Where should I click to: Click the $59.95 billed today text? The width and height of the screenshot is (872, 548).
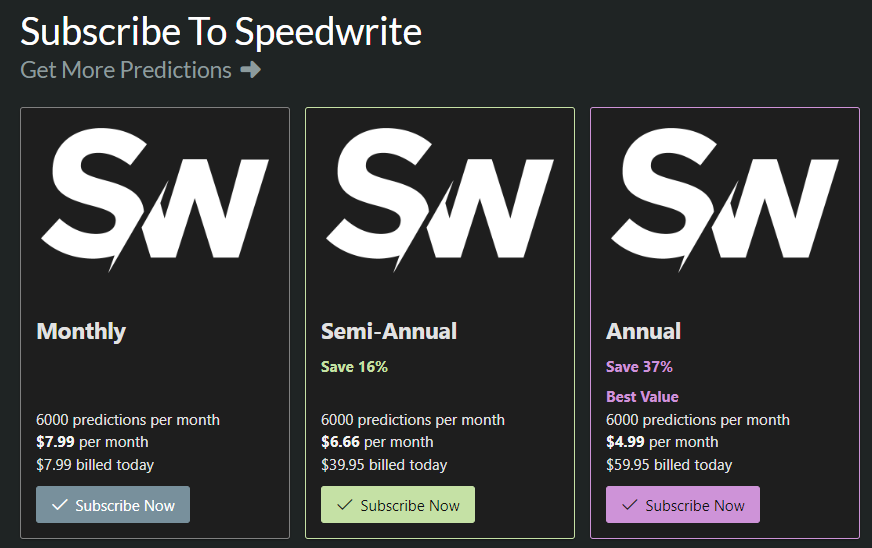click(x=669, y=465)
